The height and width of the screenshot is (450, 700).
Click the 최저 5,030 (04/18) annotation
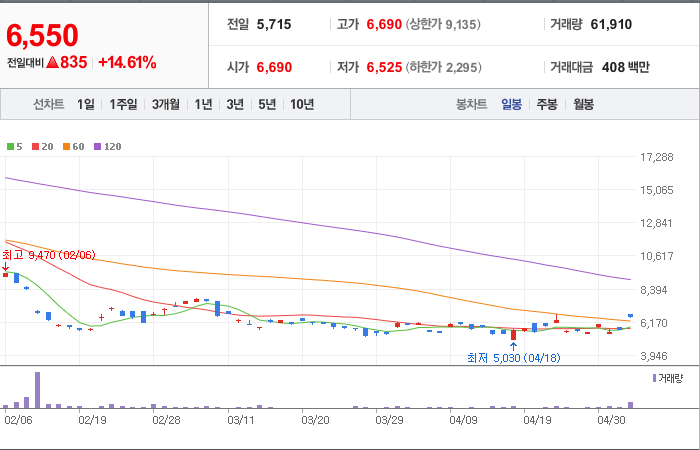(x=513, y=358)
